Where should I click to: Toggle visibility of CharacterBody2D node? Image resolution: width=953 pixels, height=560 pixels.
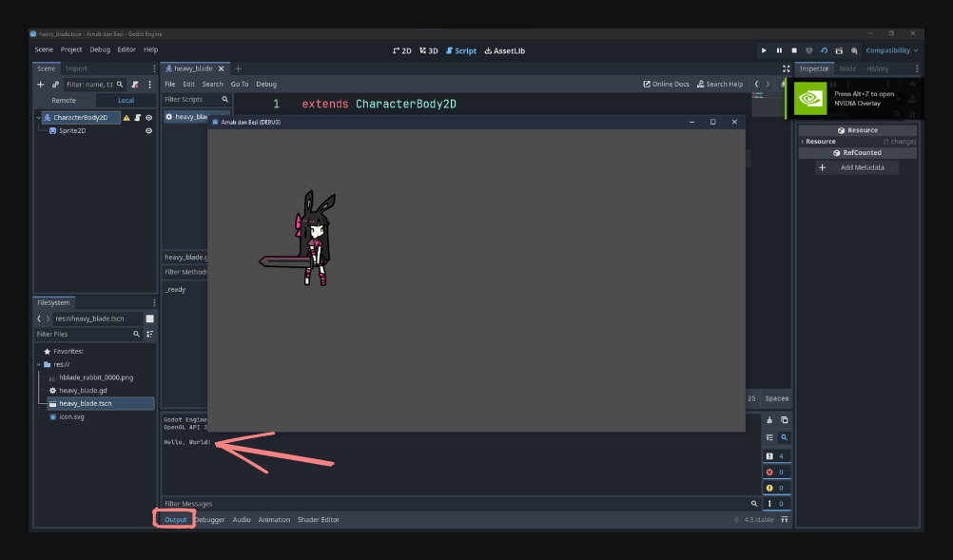(x=149, y=118)
